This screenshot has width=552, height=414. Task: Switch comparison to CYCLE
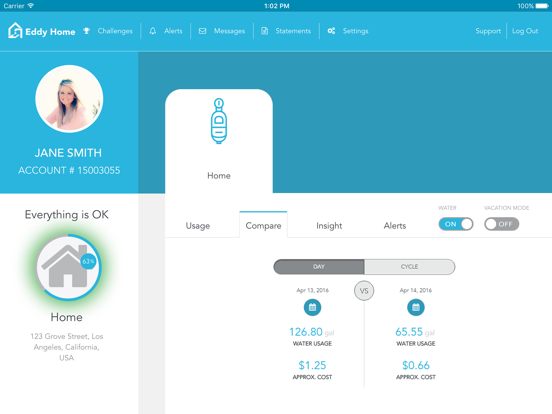[x=409, y=267]
